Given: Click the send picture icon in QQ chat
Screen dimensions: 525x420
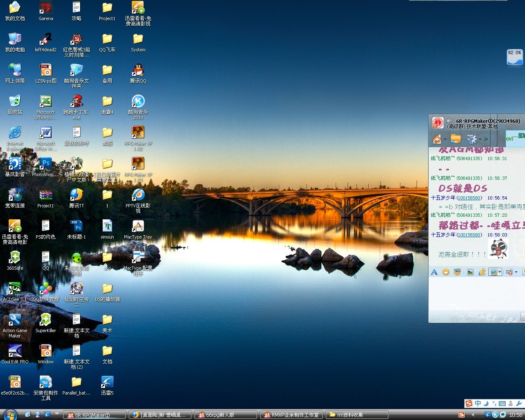Looking at the screenshot, I should 470,272.
